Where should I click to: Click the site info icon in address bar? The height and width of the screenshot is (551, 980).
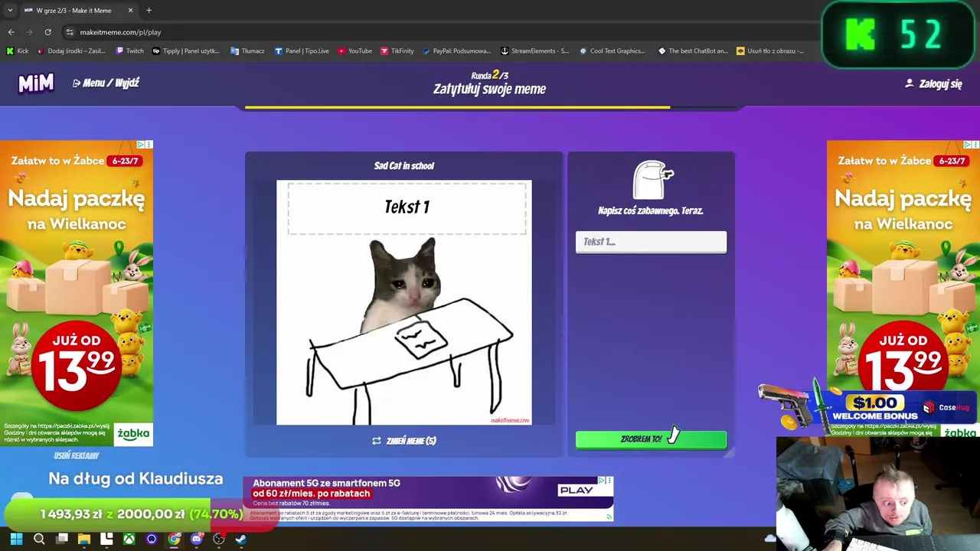[x=70, y=32]
